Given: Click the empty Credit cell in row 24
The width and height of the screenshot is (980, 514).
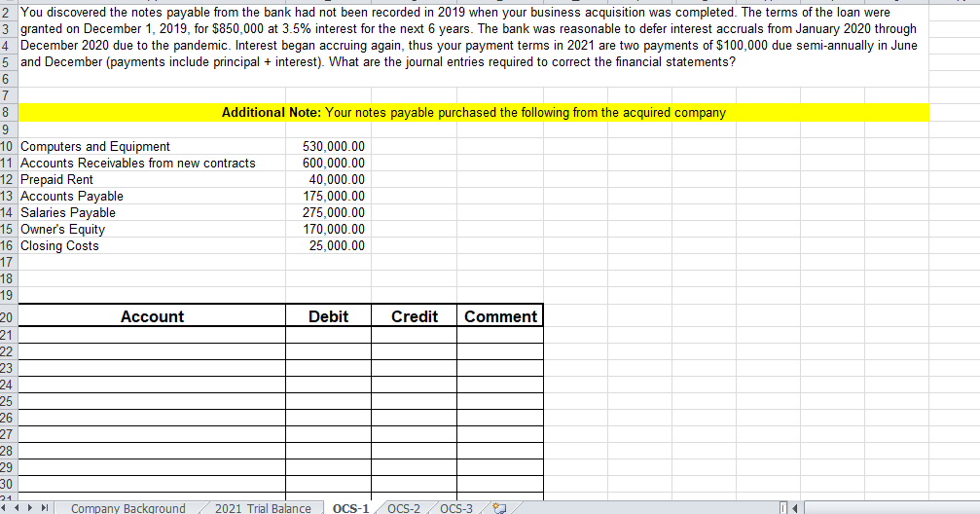Looking at the screenshot, I should pyautogui.click(x=414, y=385).
